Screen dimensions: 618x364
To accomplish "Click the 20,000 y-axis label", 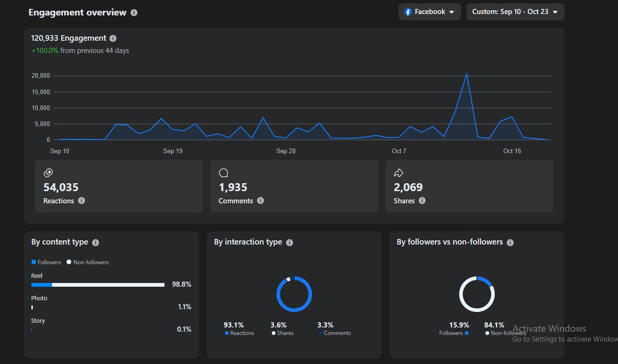I will (41, 76).
